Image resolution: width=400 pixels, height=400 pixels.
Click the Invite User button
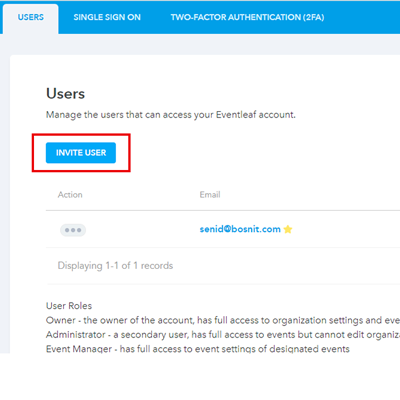coord(81,153)
